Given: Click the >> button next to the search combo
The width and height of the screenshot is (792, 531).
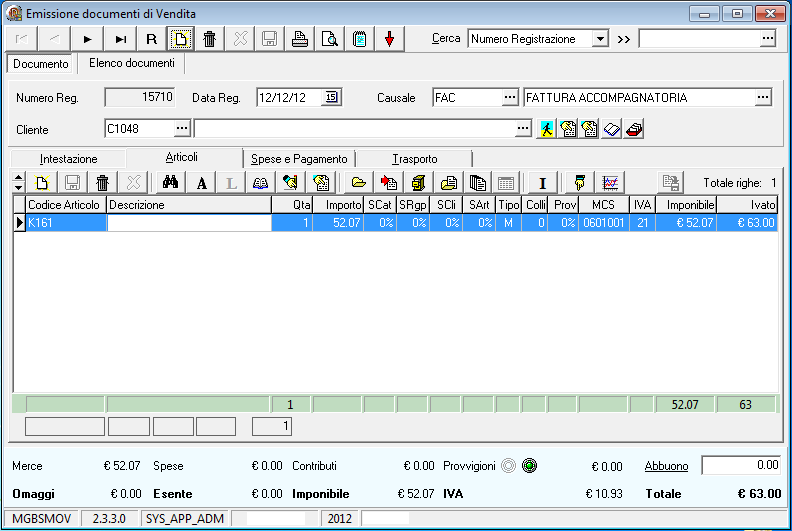Looking at the screenshot, I should (x=623, y=39).
